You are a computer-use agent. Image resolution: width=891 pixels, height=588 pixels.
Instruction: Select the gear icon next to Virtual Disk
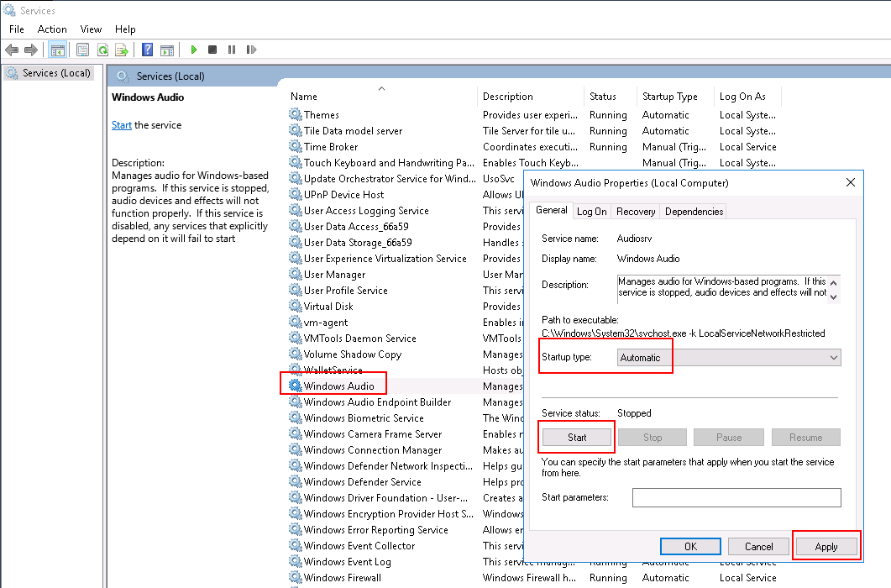(x=295, y=306)
